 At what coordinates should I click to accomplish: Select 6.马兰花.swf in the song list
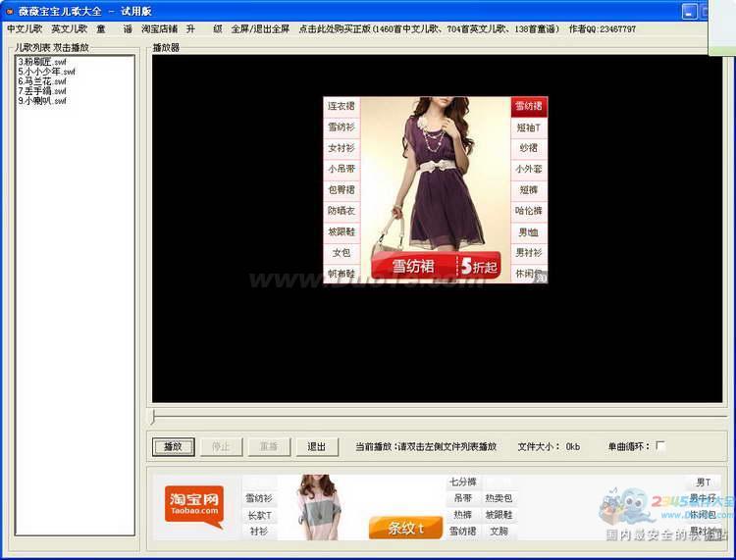42,81
